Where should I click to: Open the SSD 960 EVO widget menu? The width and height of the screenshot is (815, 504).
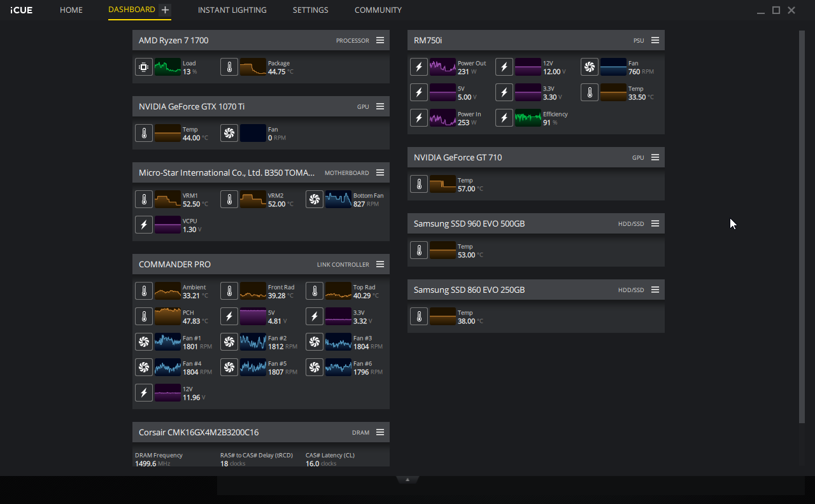(655, 223)
